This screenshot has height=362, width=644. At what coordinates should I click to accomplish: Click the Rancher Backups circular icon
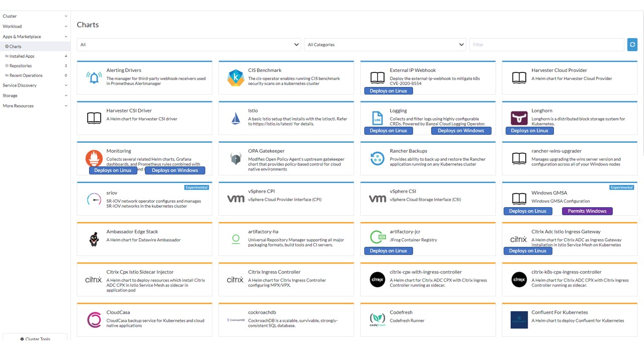coord(377,158)
